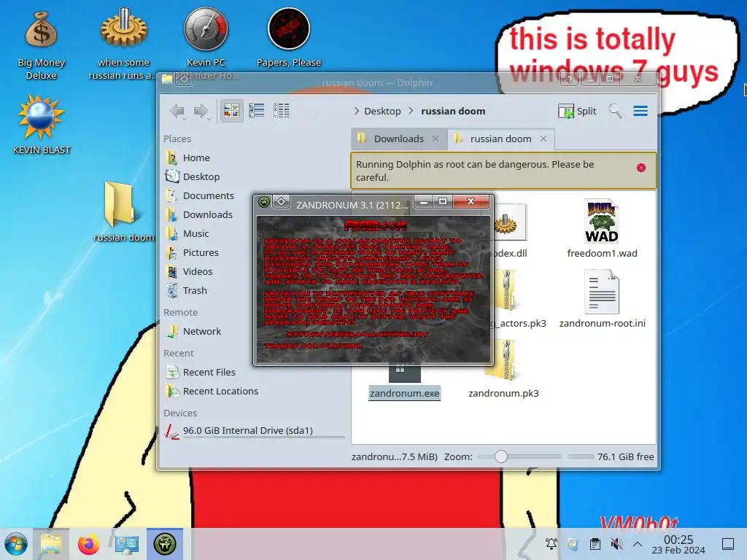The height and width of the screenshot is (560, 747).
Task: Close the russian doom tab
Action: tap(543, 139)
